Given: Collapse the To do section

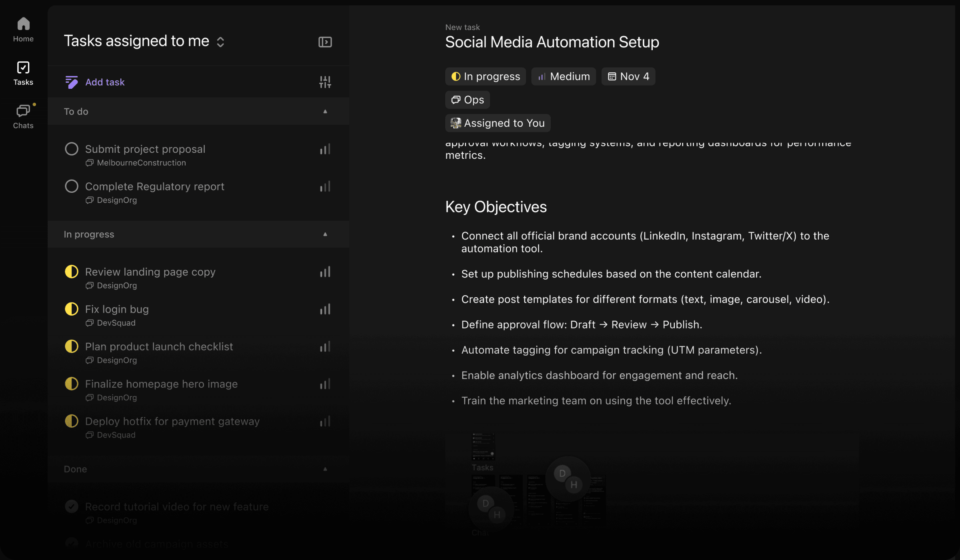Looking at the screenshot, I should 325,111.
